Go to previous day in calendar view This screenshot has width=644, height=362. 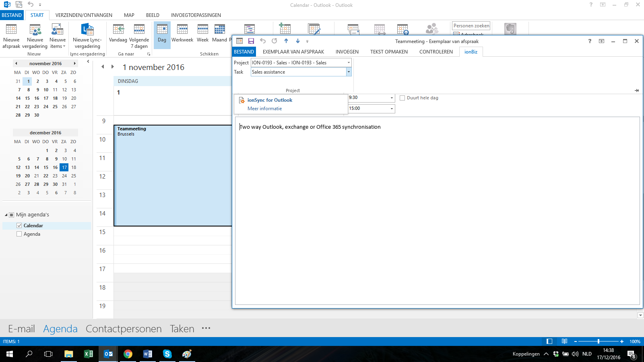(103, 67)
